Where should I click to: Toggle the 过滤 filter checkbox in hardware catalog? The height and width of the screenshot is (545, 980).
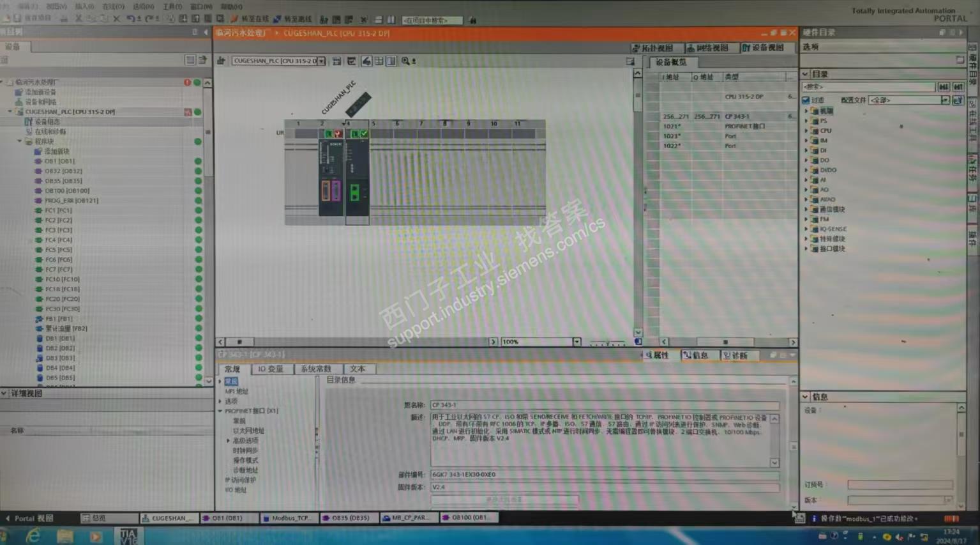806,100
